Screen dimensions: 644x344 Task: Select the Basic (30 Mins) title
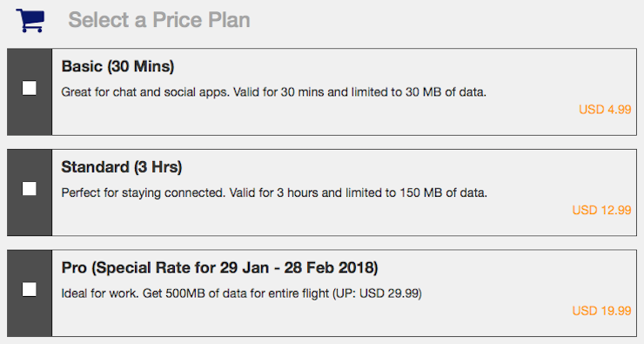tap(117, 66)
